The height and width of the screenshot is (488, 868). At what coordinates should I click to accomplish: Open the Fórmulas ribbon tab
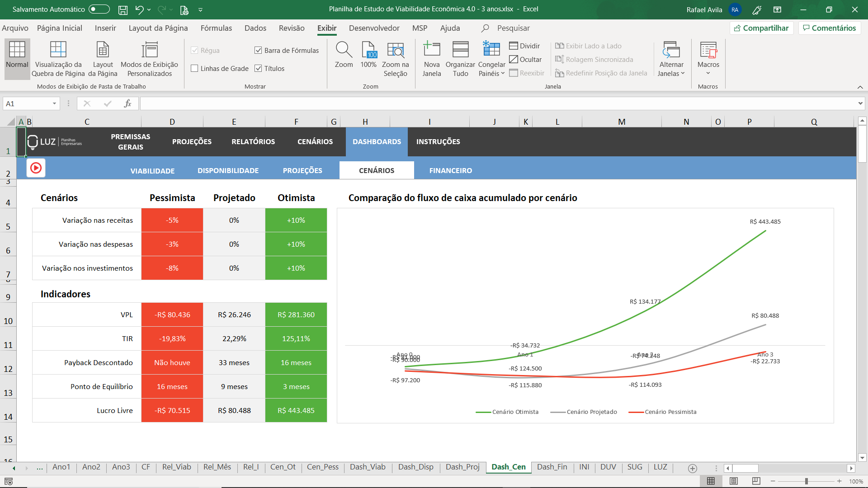pos(216,28)
